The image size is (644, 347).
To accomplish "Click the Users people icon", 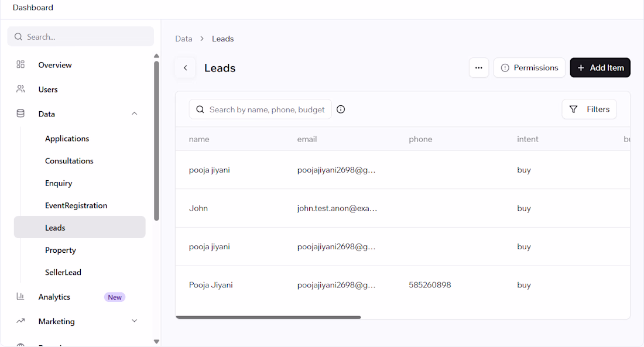I will [20, 89].
